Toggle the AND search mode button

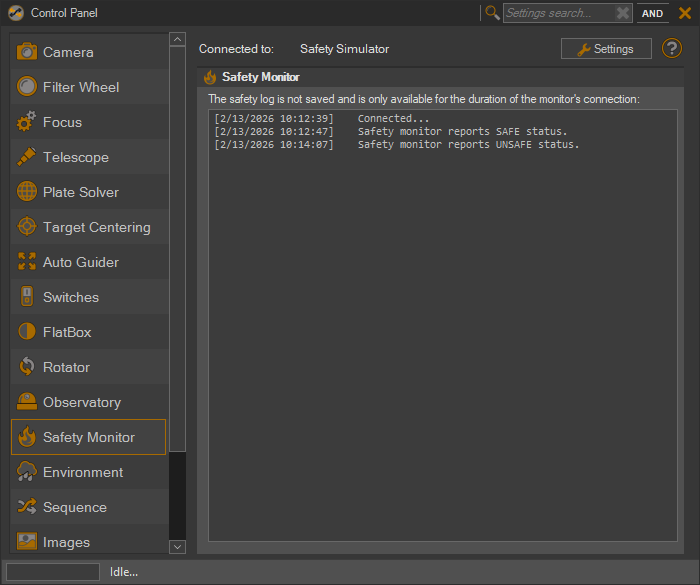pyautogui.click(x=652, y=13)
